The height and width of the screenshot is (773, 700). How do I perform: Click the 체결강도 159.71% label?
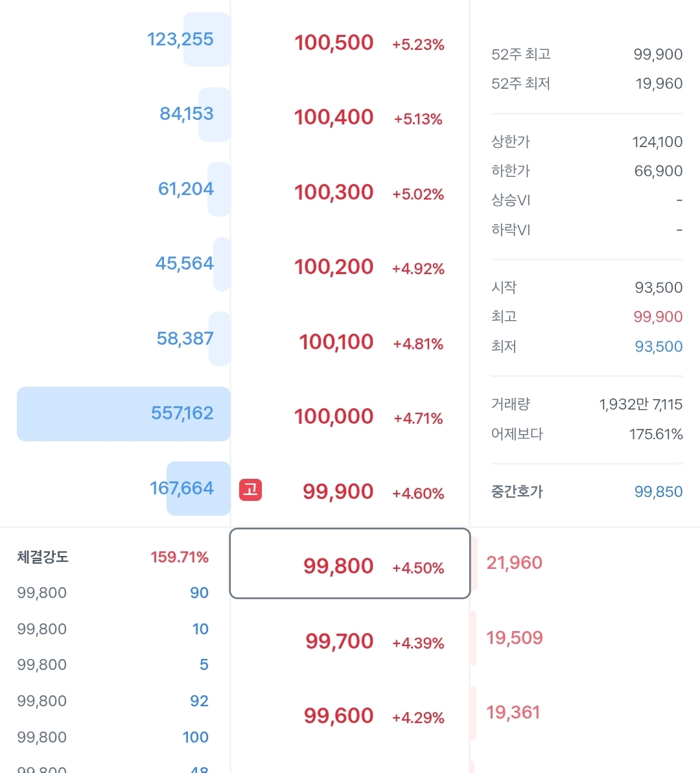pyautogui.click(x=179, y=557)
